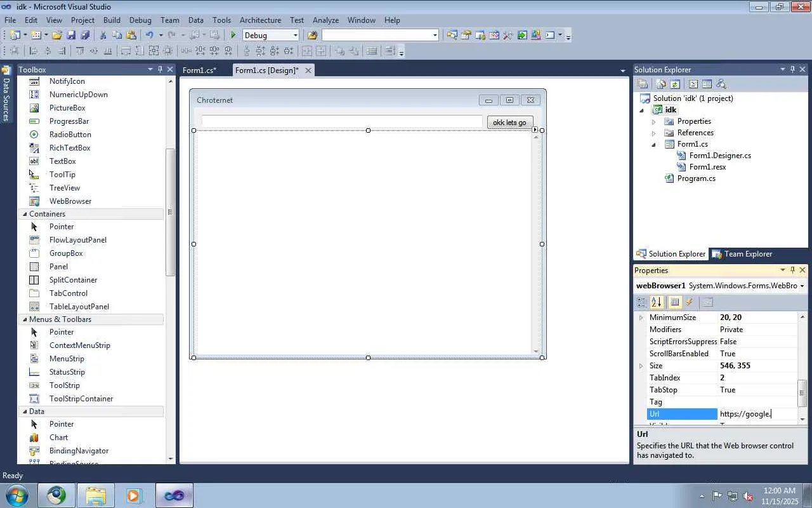The image size is (812, 508).
Task: Click Show All Files icon in Solution Explorer
Action: (x=662, y=84)
